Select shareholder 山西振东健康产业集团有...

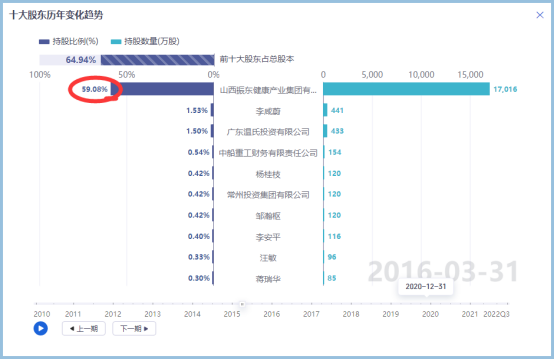coord(268,90)
